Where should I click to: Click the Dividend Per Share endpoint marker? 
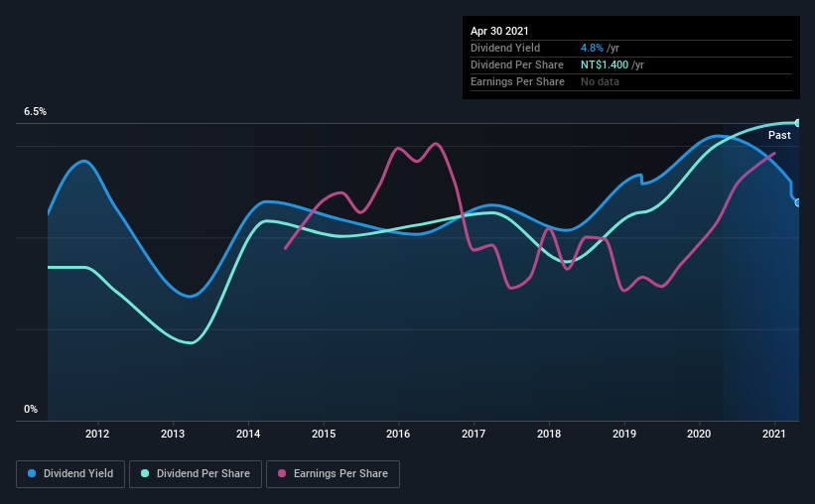click(798, 123)
